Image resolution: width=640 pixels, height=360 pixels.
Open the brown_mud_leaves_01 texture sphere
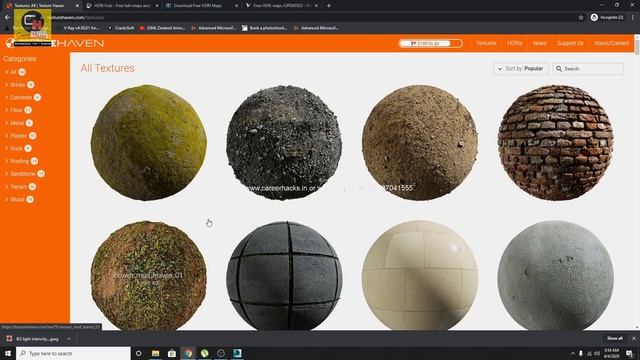pos(149,276)
